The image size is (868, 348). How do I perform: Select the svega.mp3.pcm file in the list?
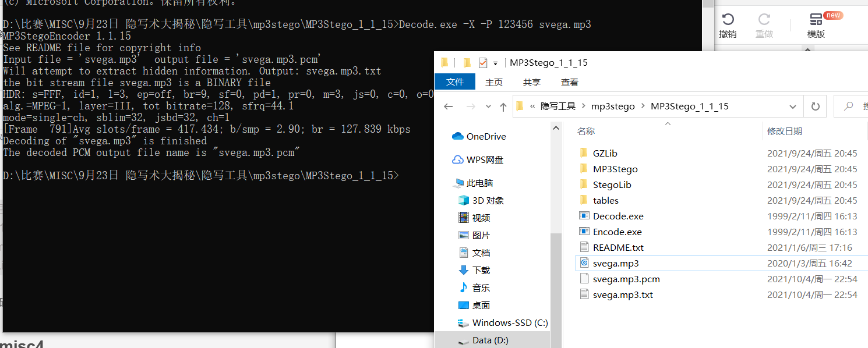coord(626,279)
